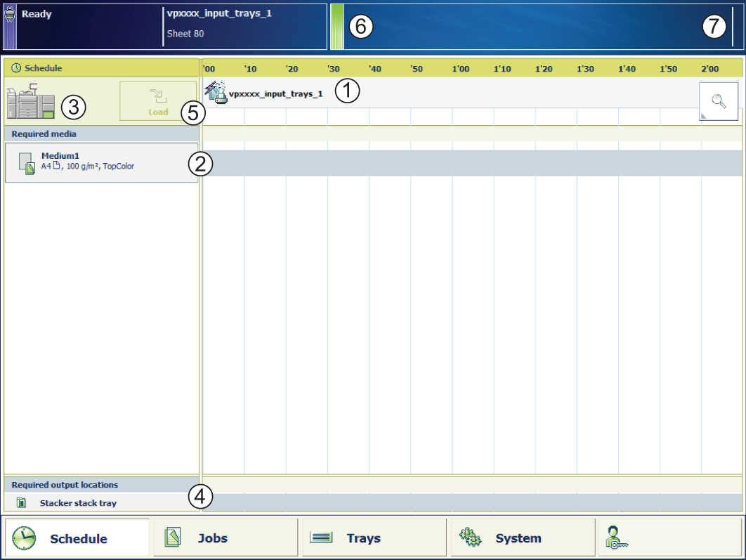Screen dimensions: 746x560
Task: Click the green progress status bar
Action: 337,27
